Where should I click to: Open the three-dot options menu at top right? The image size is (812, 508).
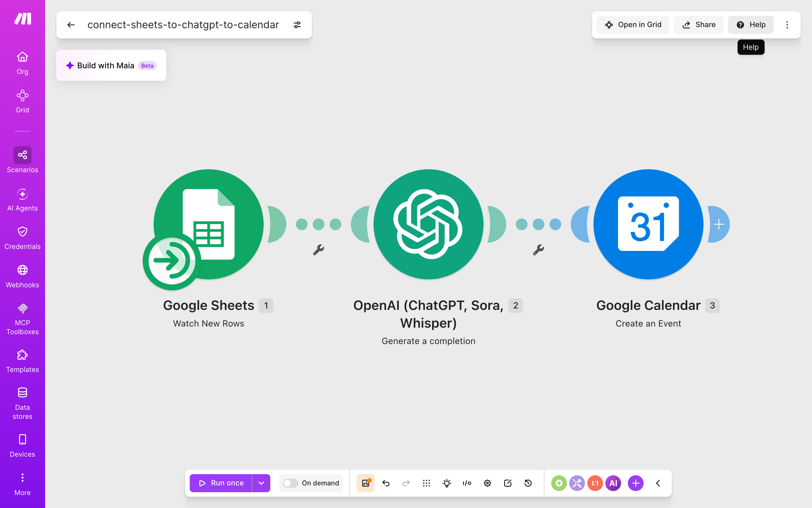[x=787, y=25]
